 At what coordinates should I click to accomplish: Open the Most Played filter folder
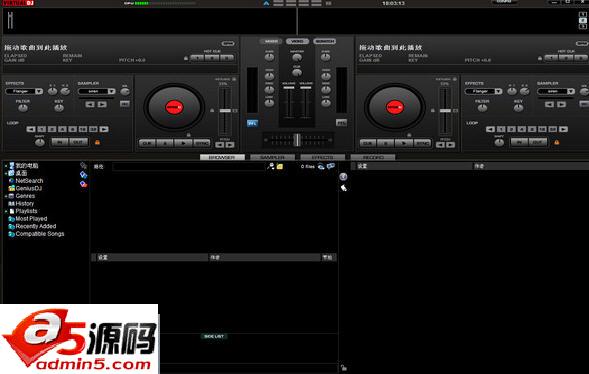tap(31, 219)
